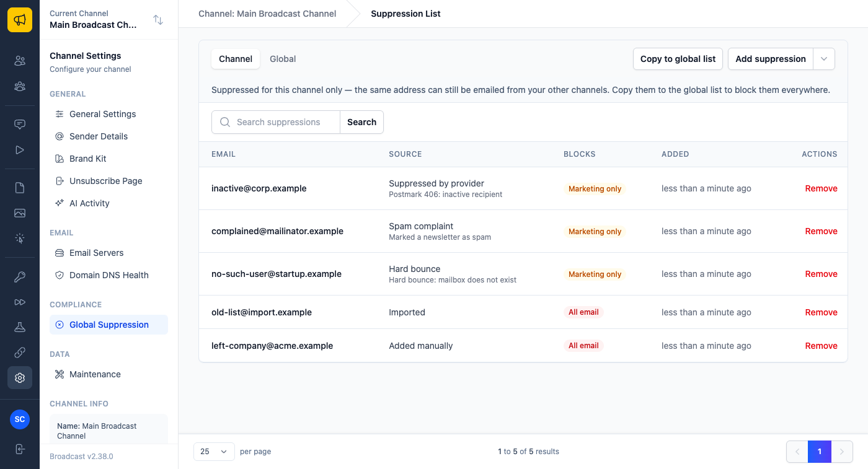Screen dimensions: 868x469
Task: Switch channel using the up-down arrows icon
Action: click(x=158, y=20)
